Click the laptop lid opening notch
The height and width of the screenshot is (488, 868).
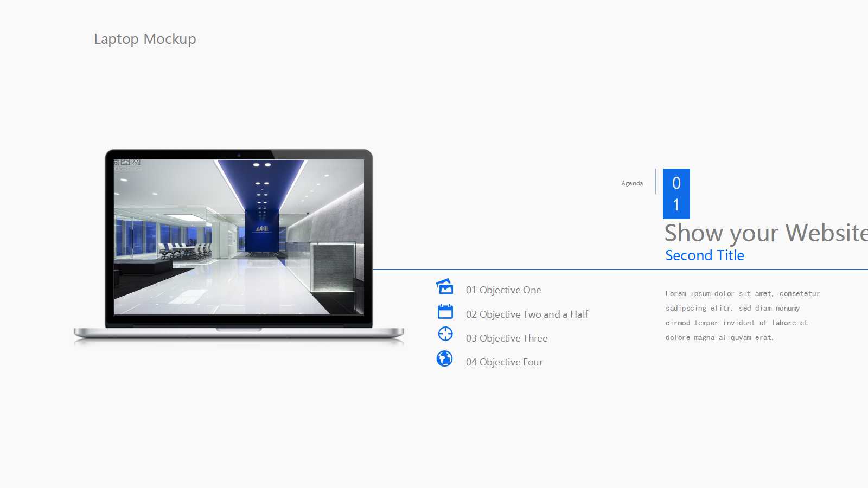[239, 329]
